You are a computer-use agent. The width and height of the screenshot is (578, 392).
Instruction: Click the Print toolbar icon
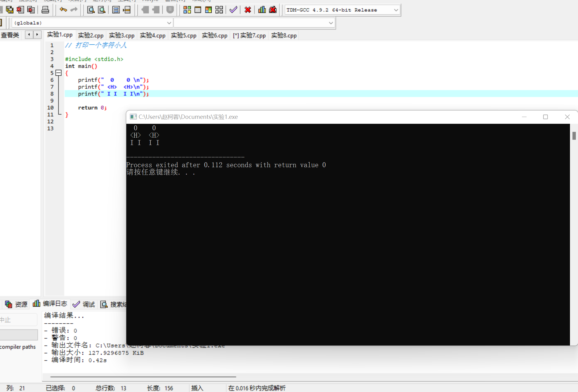(x=45, y=10)
